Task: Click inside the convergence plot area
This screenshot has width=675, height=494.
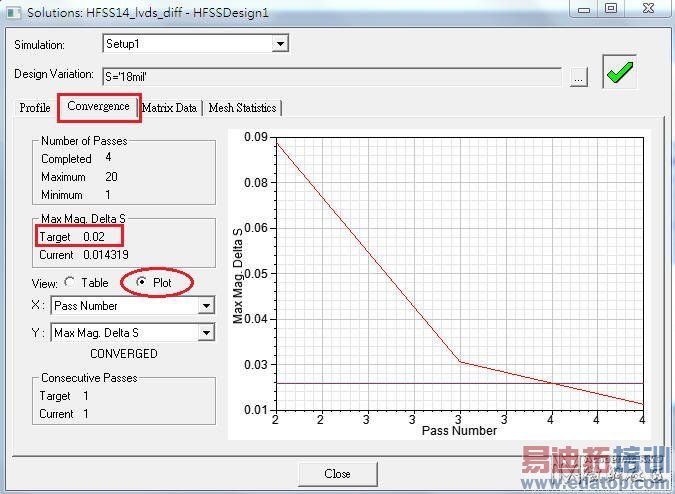Action: click(459, 274)
